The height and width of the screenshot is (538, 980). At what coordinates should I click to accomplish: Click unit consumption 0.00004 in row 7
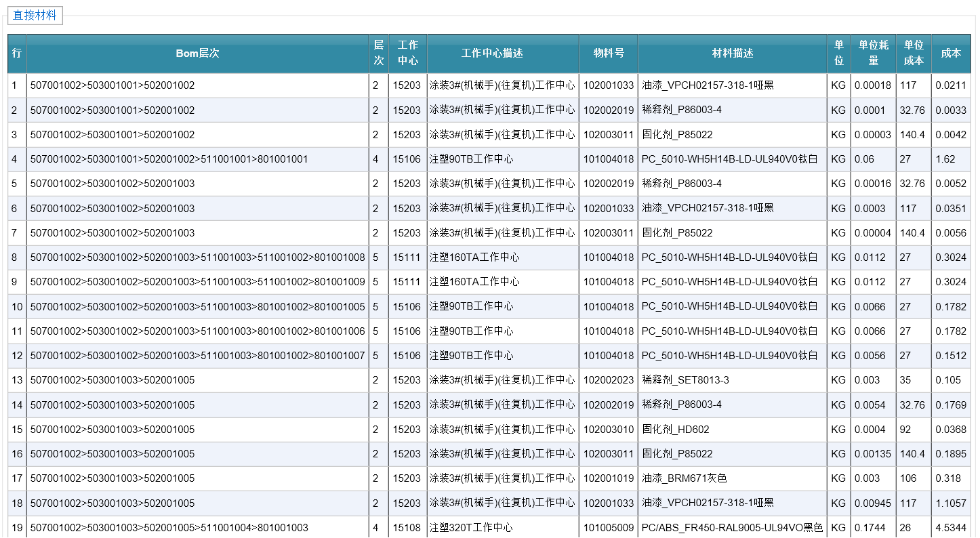(x=873, y=233)
